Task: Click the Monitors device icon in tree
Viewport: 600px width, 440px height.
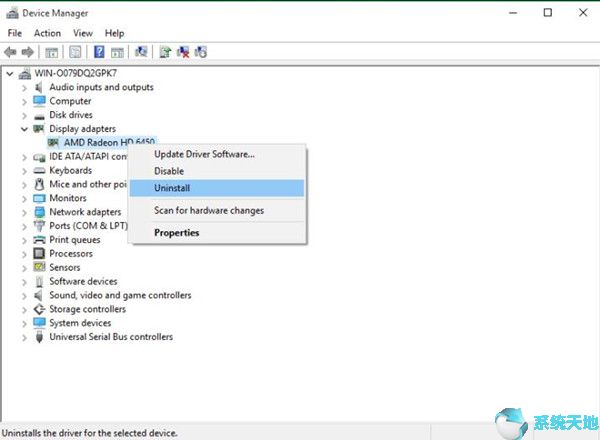Action: [39, 198]
